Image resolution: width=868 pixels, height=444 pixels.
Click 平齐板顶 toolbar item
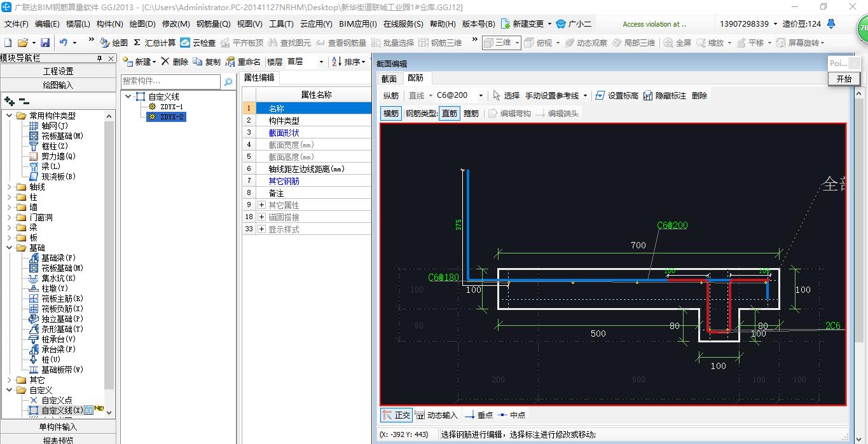(x=242, y=43)
